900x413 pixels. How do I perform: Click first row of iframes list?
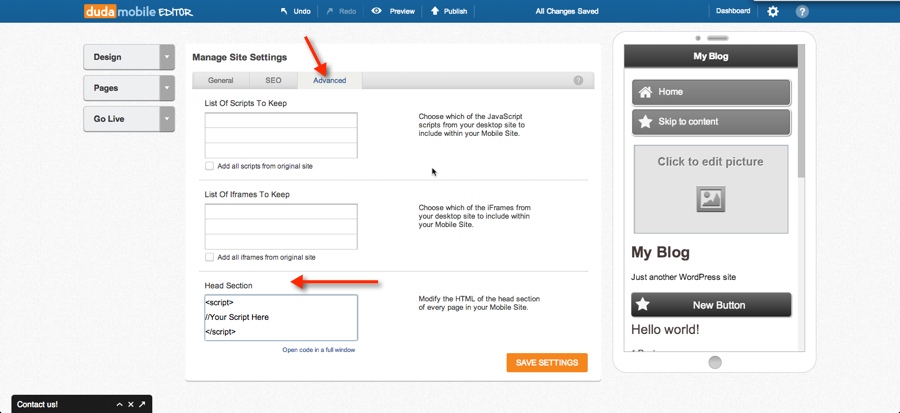click(281, 211)
